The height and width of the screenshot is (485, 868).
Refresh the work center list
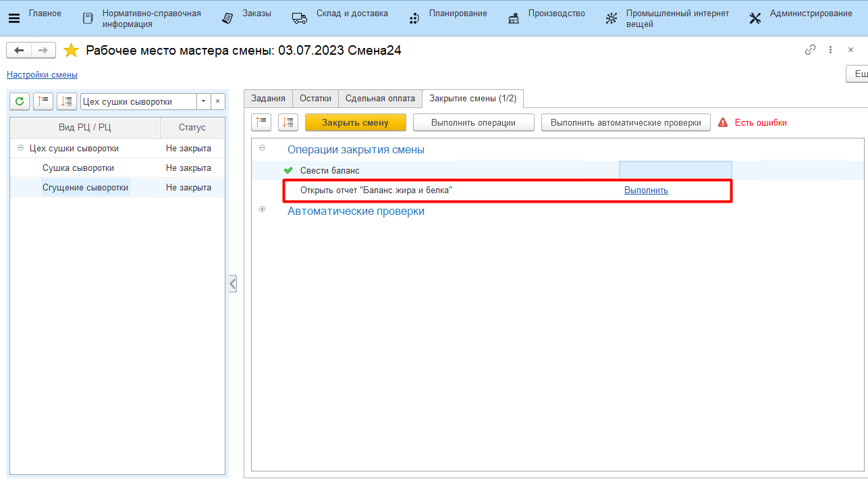tap(20, 101)
